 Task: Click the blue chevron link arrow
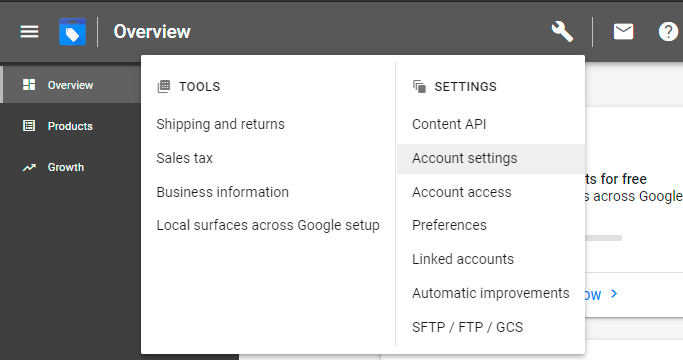[614, 294]
